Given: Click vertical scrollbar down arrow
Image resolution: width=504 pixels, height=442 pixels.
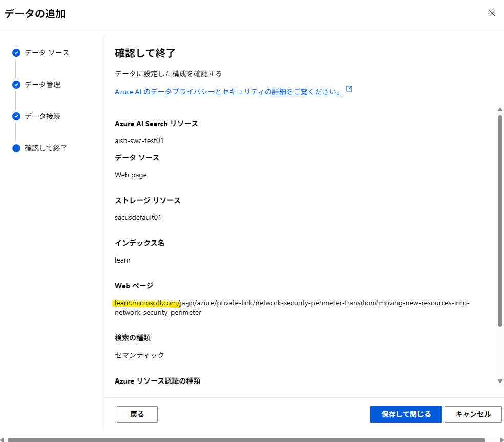Looking at the screenshot, I should point(500,381).
